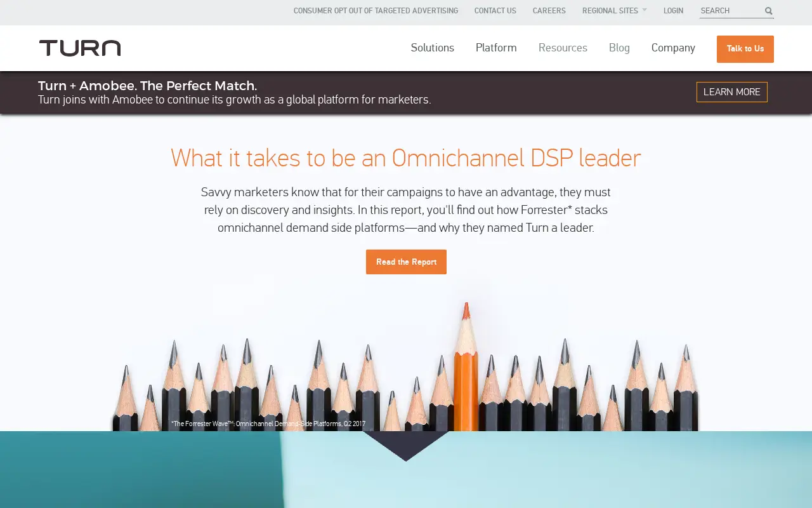Go to the Blog page
This screenshot has height=508, width=812.
[619, 48]
